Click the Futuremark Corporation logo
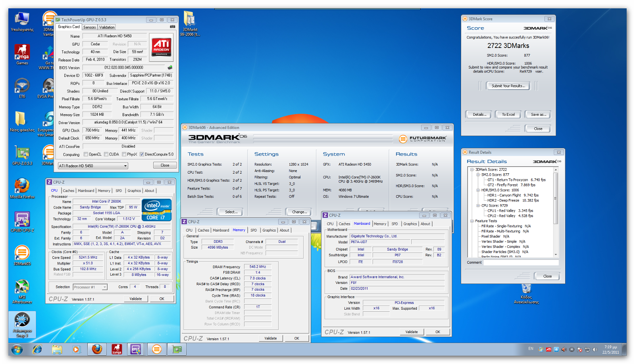Image resolution: width=635 pixels, height=364 pixels. [x=423, y=139]
